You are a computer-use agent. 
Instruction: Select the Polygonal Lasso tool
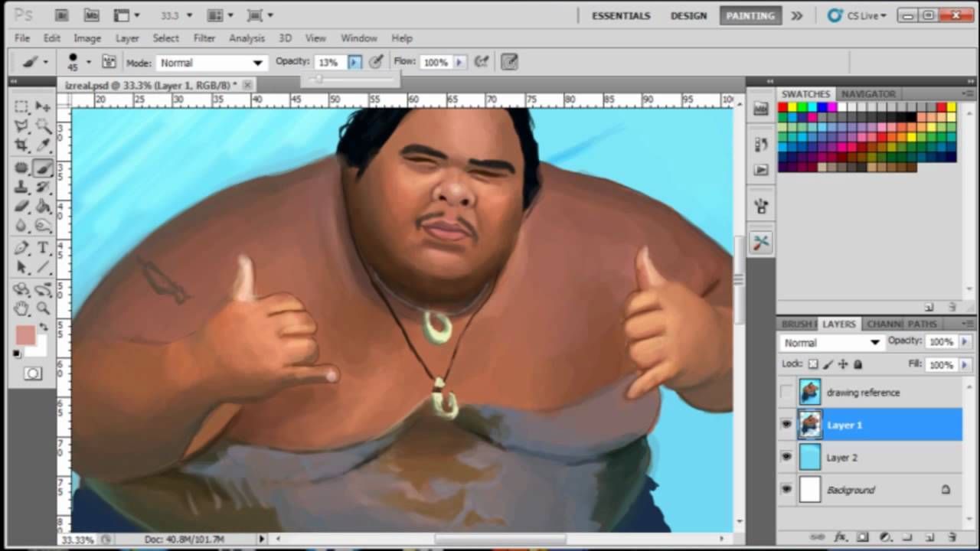pyautogui.click(x=21, y=126)
